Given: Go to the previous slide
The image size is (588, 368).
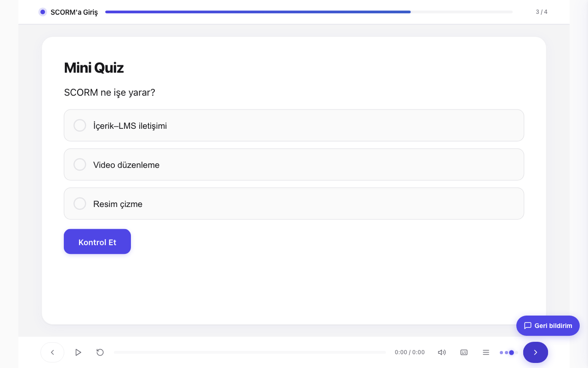Looking at the screenshot, I should tap(52, 352).
